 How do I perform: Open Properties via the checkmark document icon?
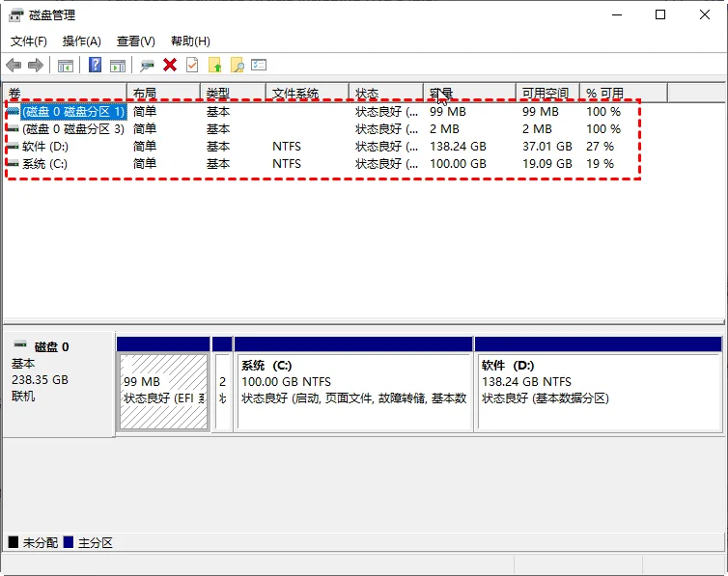[x=192, y=65]
